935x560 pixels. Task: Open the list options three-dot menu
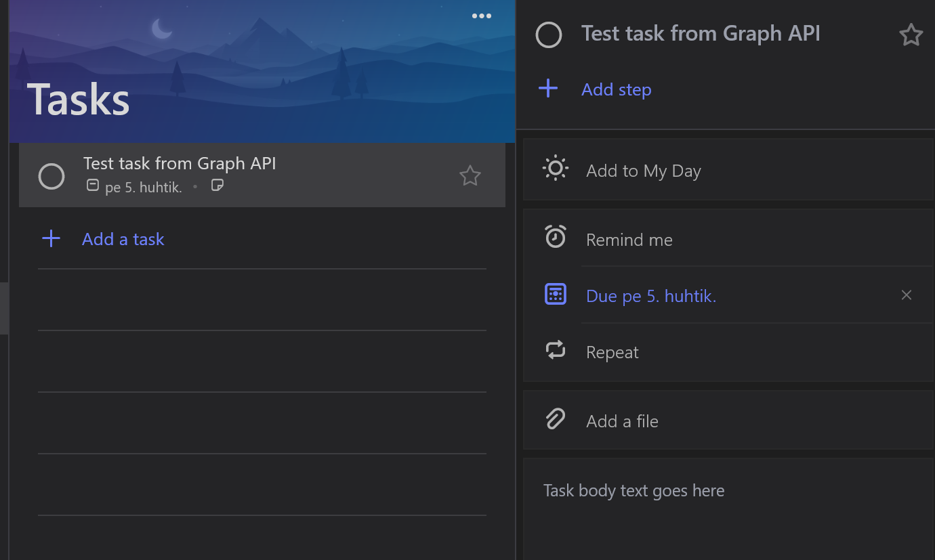[x=481, y=16]
